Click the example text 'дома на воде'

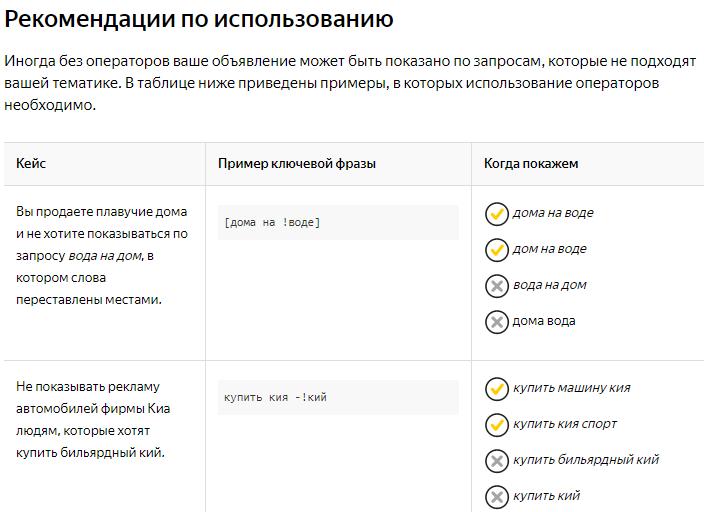click(x=553, y=213)
